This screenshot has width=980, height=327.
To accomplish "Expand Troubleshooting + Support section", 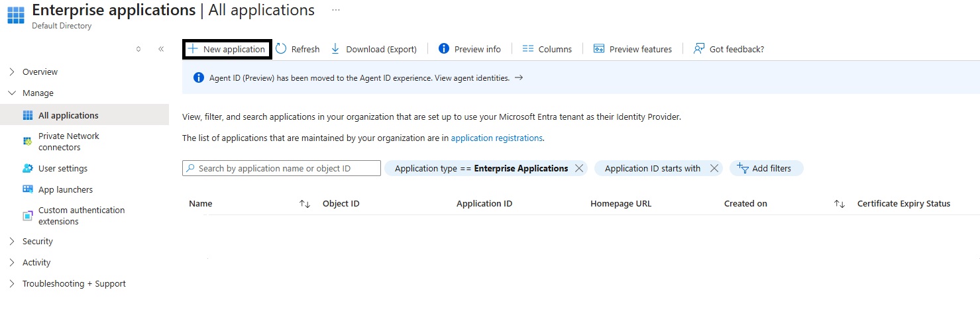I will (x=12, y=283).
